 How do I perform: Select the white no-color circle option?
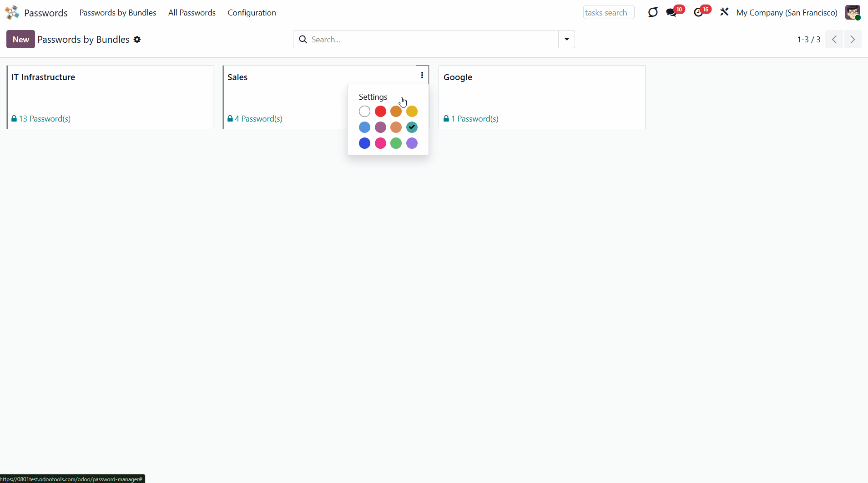[364, 112]
